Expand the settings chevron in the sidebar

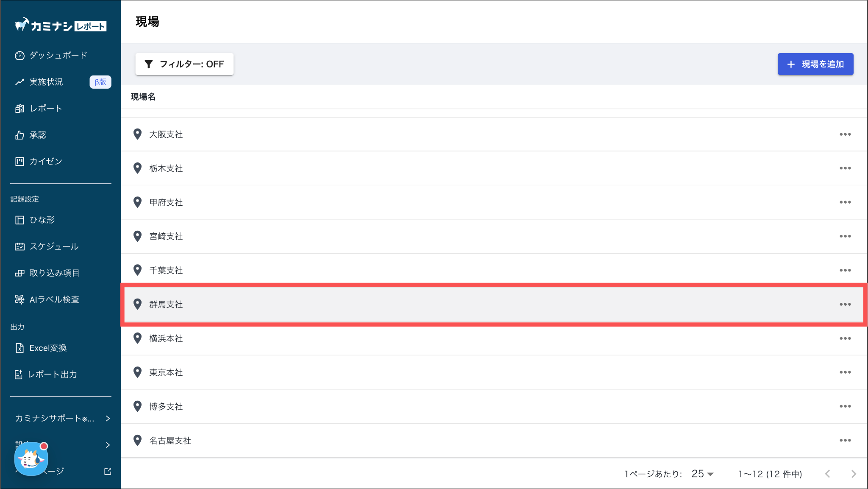108,445
